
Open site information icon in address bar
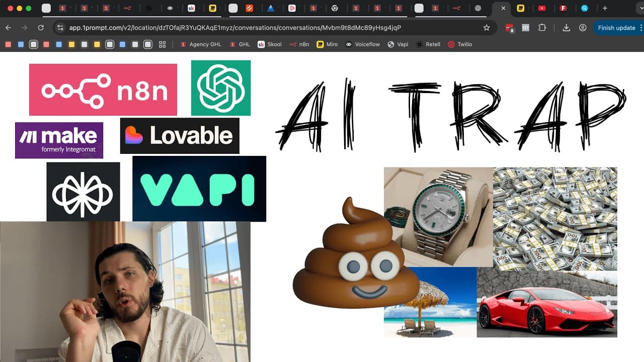(60, 28)
